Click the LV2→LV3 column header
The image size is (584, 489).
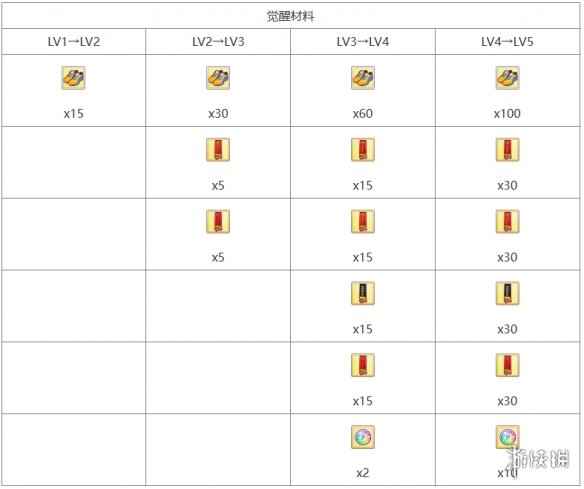point(218,42)
